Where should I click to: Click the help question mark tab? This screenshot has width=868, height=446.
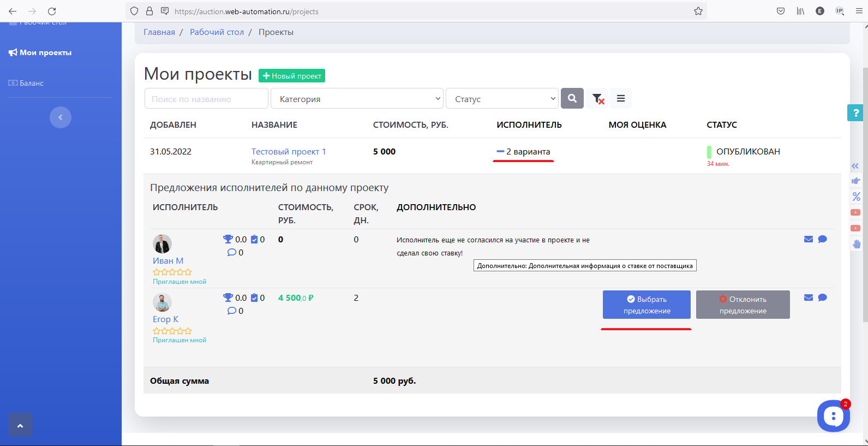click(x=855, y=113)
